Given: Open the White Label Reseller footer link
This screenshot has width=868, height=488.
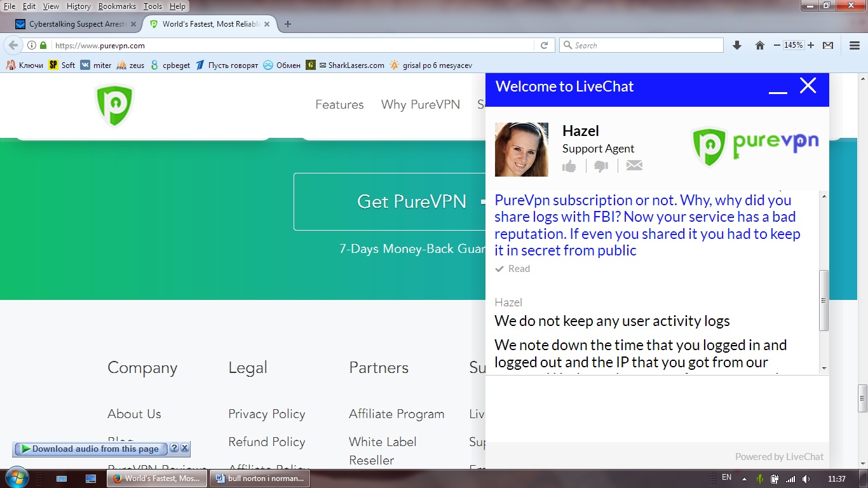Looking at the screenshot, I should coord(383,451).
